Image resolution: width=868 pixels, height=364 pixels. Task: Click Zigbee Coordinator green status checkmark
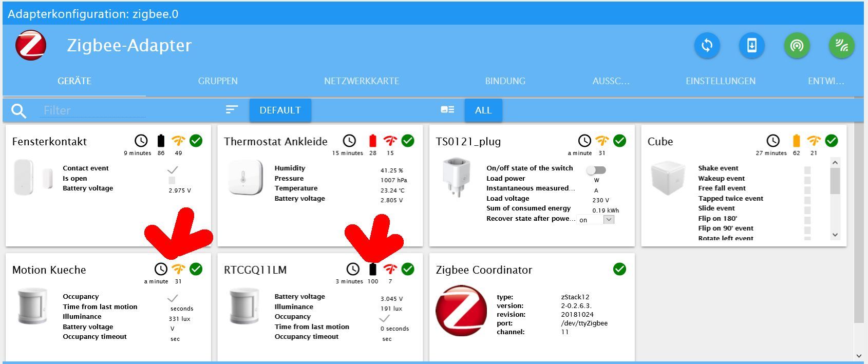pos(619,269)
